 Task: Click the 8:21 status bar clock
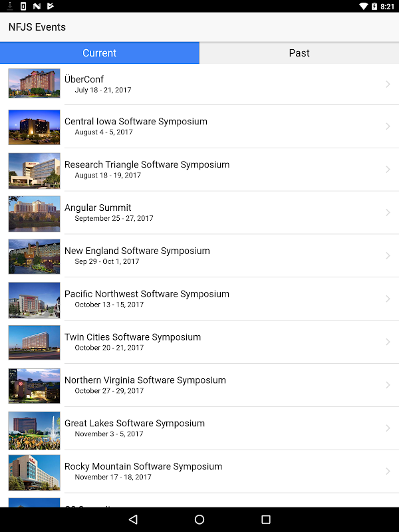(387, 7)
